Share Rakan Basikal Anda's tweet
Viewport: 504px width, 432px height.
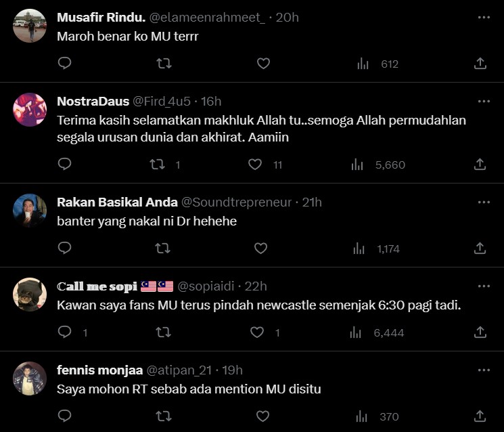480,249
